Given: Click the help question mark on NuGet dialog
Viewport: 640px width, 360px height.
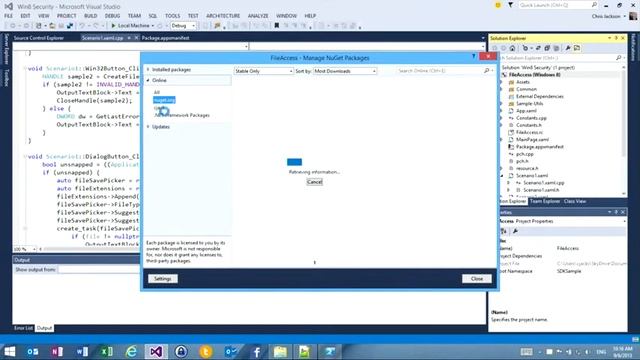Looking at the screenshot, I should coord(473,56).
